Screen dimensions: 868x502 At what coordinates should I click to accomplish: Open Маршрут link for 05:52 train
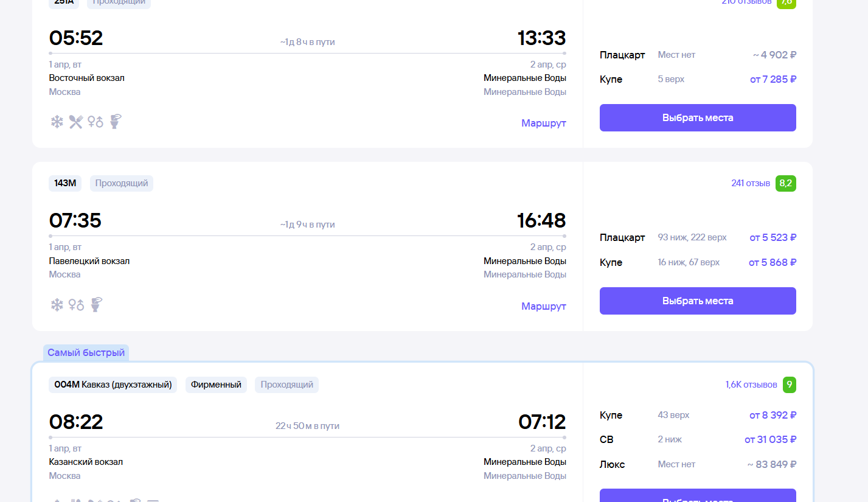[x=544, y=123]
